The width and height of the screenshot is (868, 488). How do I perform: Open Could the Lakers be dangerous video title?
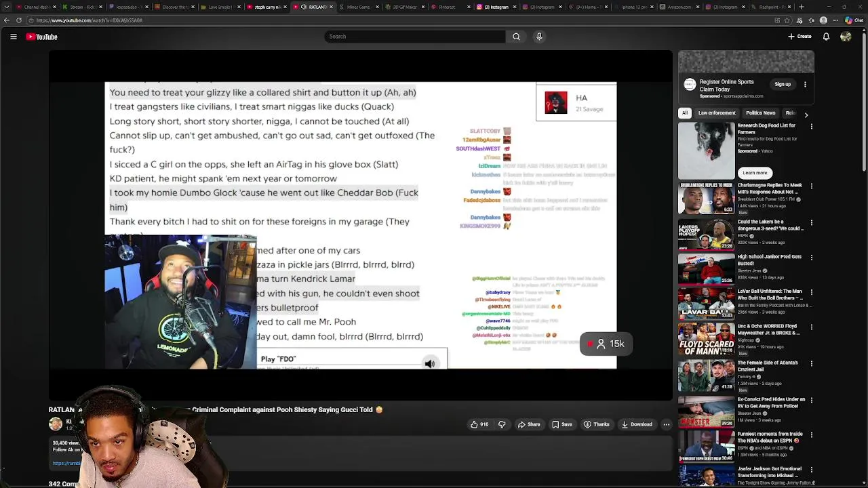(770, 225)
